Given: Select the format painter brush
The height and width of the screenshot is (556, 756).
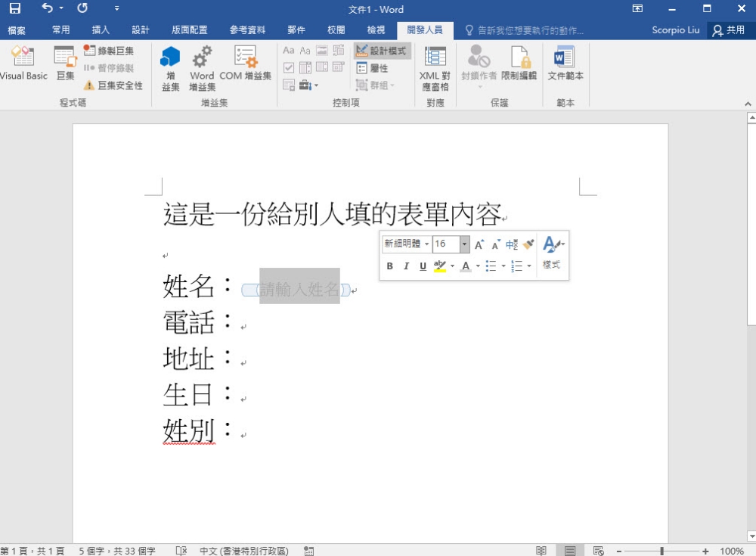Looking at the screenshot, I should click(x=529, y=244).
